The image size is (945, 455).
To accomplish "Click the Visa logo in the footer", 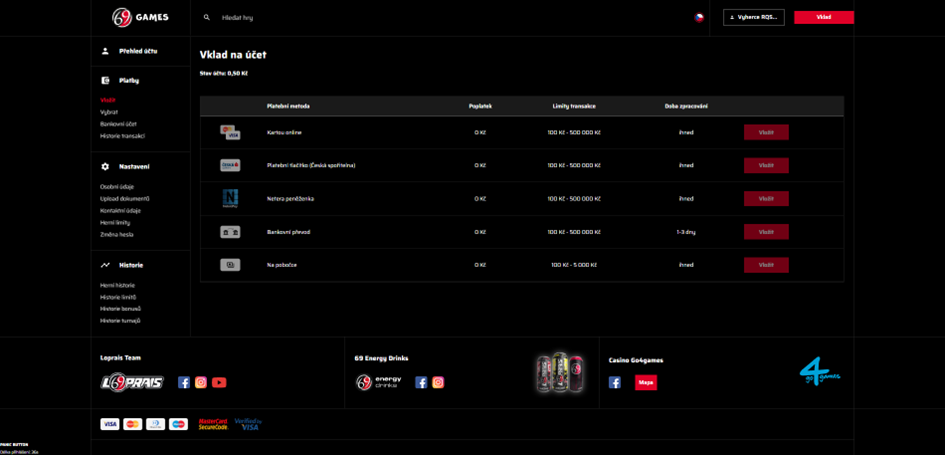I will pos(110,424).
